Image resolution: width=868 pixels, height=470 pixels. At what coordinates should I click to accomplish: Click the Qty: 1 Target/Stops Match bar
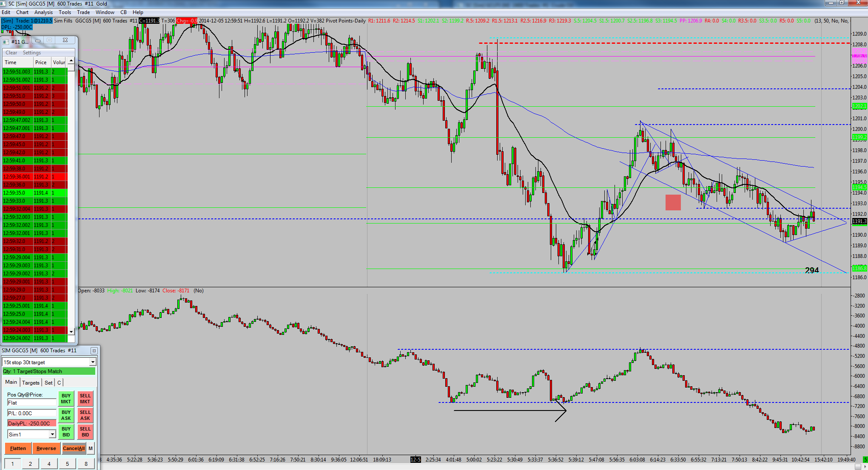49,371
